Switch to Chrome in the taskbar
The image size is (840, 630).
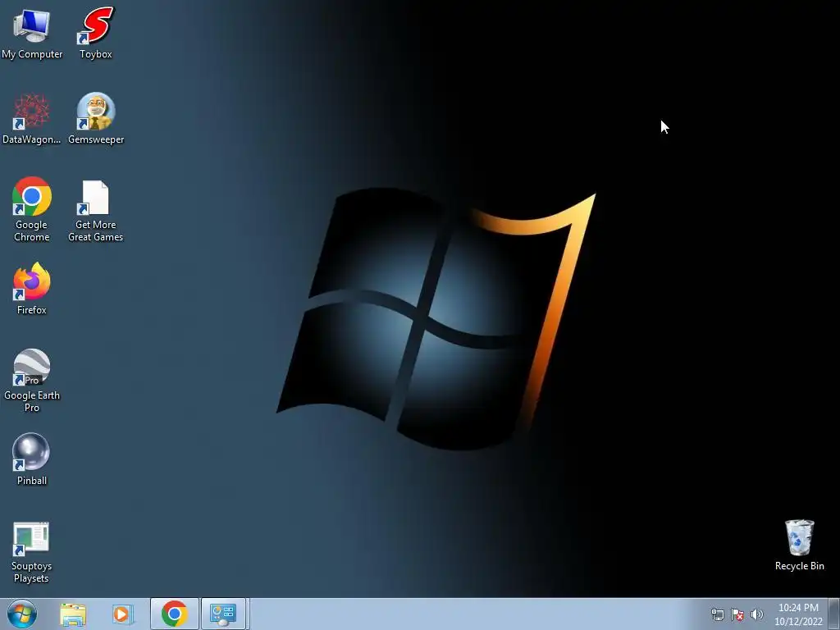174,614
